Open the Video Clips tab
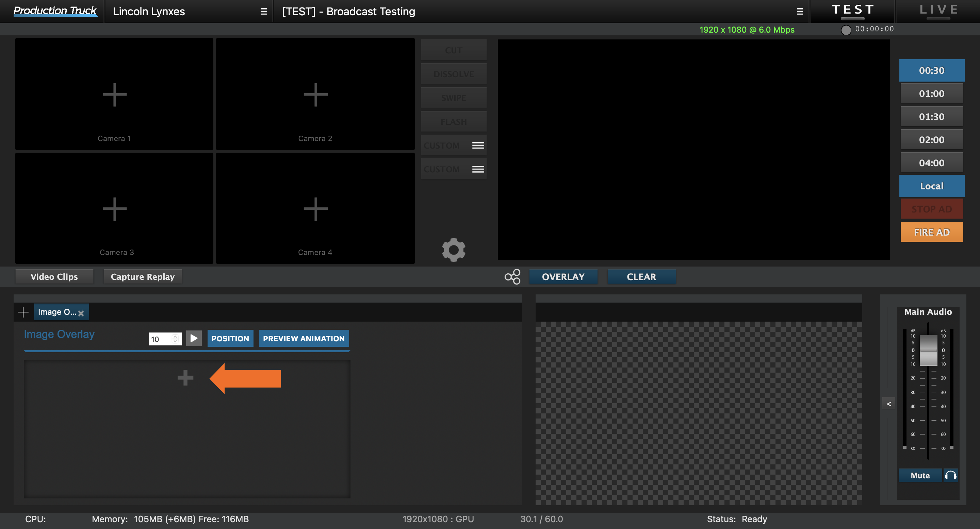 [54, 277]
